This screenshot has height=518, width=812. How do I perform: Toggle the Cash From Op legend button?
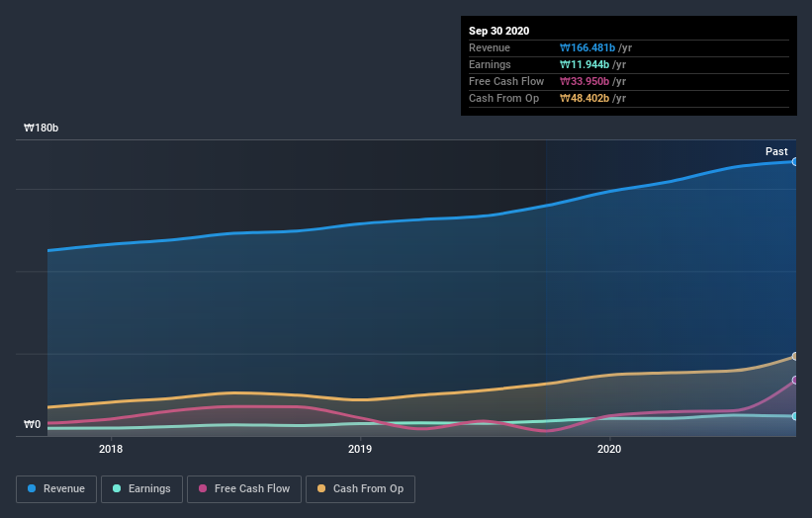coord(360,489)
